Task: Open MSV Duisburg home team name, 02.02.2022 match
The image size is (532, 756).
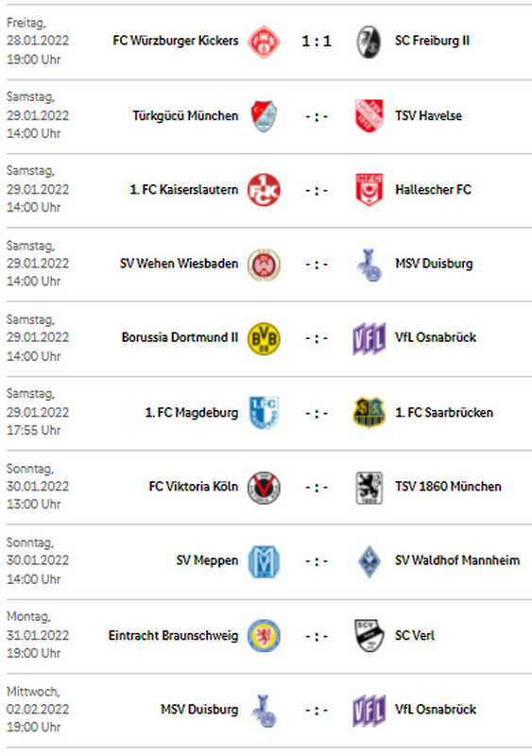Action: point(199,710)
